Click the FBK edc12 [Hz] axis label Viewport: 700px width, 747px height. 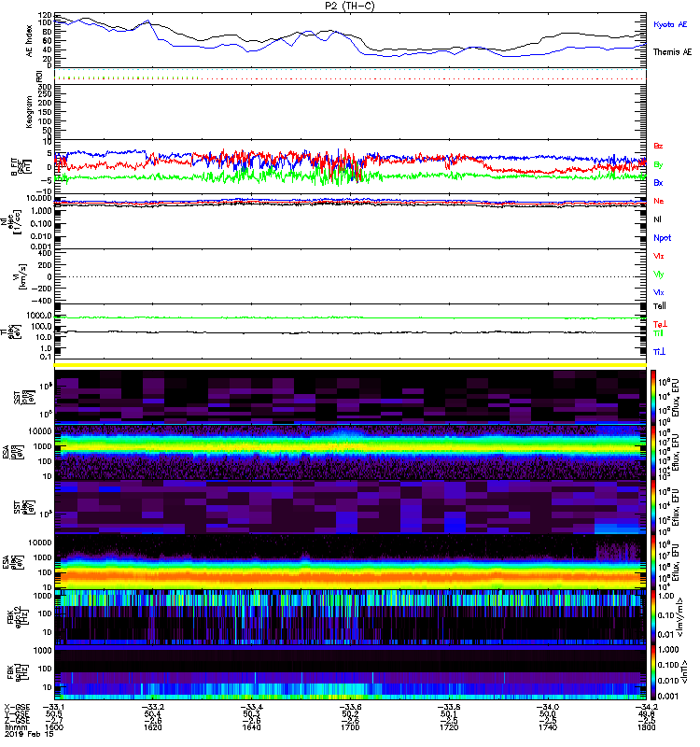18,617
